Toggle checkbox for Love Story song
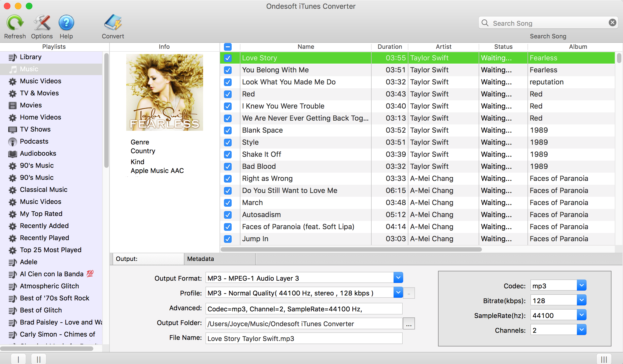The width and height of the screenshot is (623, 364). [x=228, y=58]
